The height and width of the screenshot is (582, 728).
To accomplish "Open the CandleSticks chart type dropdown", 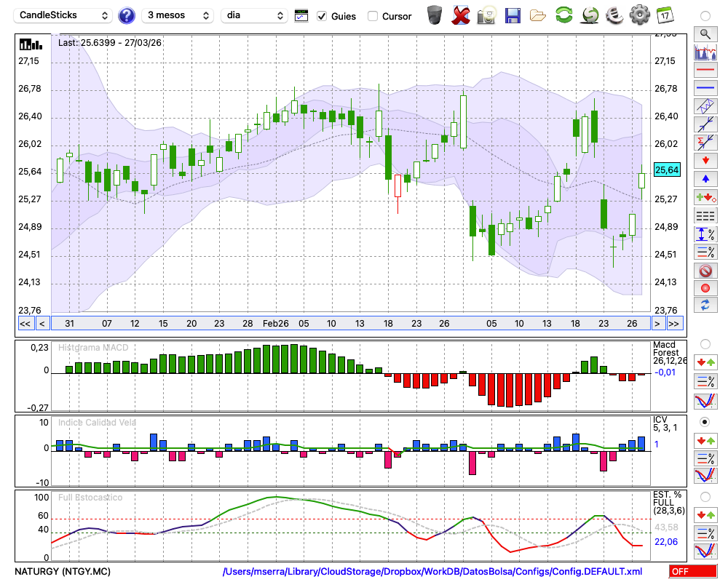I will click(x=64, y=15).
